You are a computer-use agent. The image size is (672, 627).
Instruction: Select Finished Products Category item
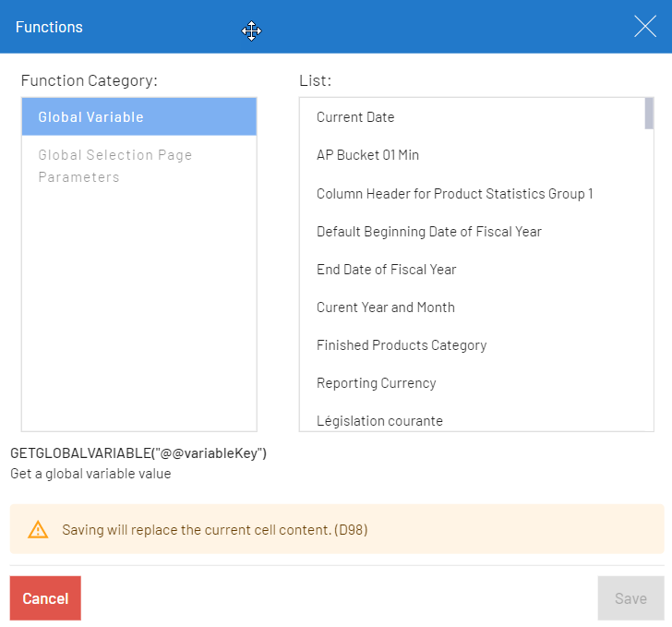[x=401, y=345]
